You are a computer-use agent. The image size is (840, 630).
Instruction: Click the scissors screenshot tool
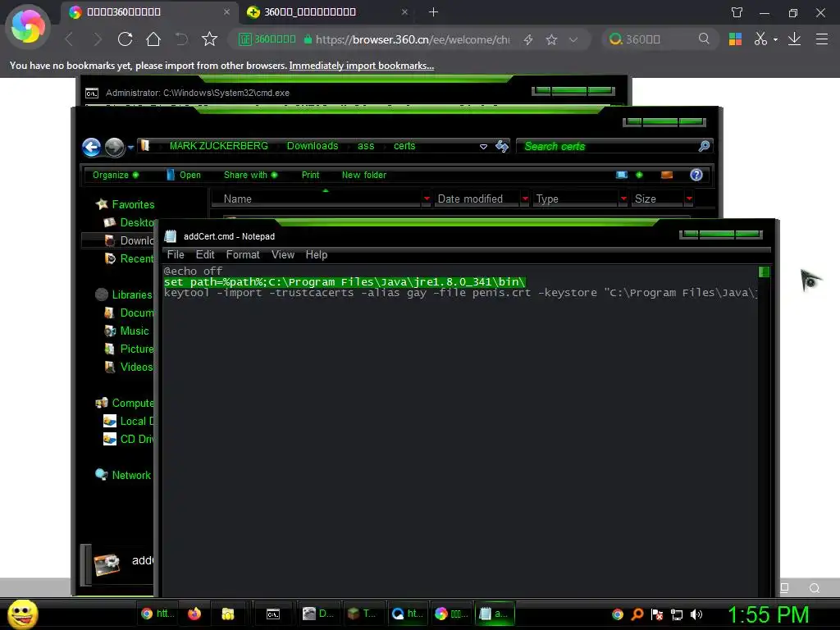click(x=760, y=39)
